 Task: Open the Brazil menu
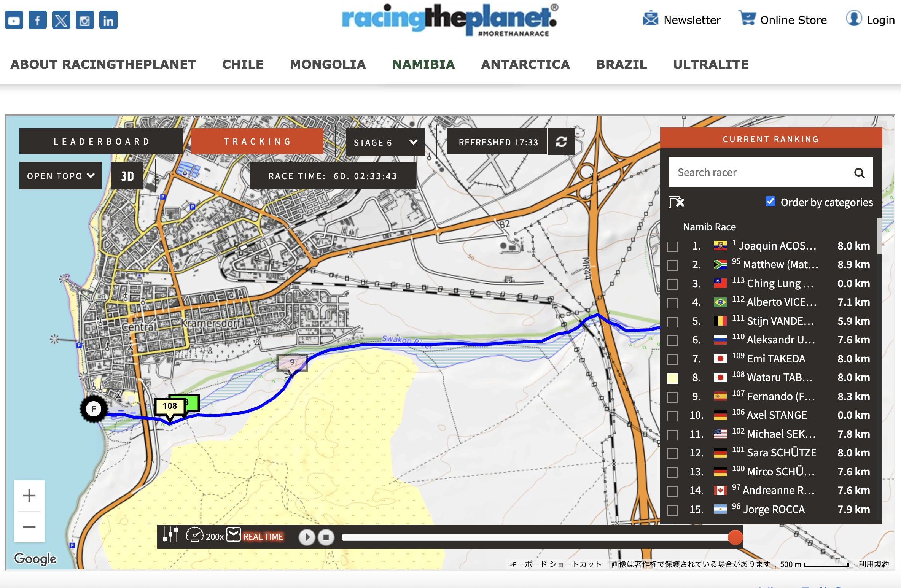(x=621, y=64)
